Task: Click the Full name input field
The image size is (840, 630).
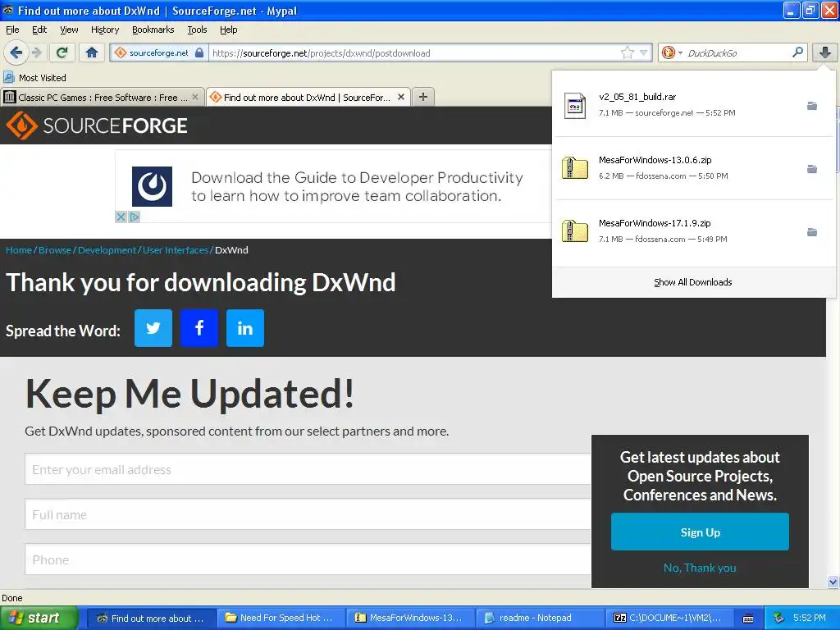Action: 308,514
